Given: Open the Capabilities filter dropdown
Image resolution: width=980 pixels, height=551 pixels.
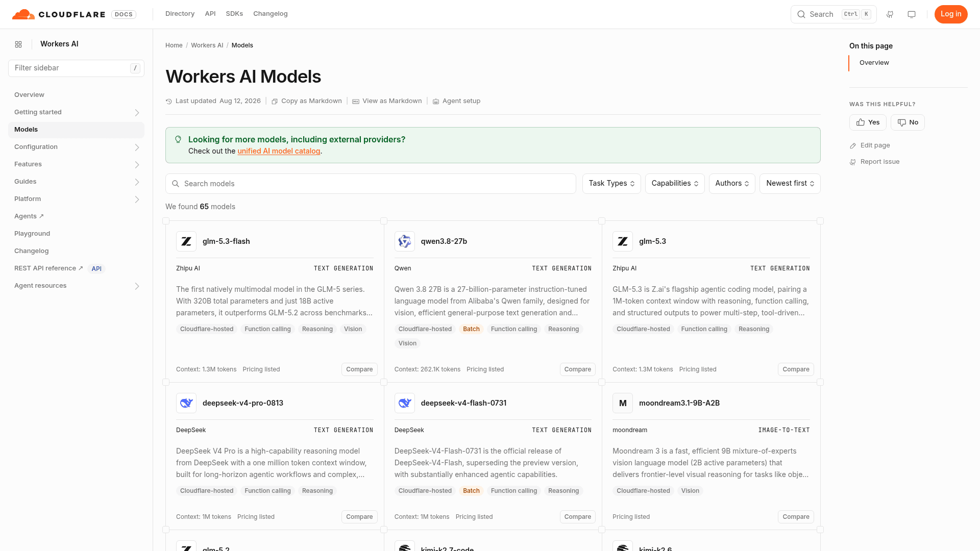Looking at the screenshot, I should pyautogui.click(x=675, y=184).
